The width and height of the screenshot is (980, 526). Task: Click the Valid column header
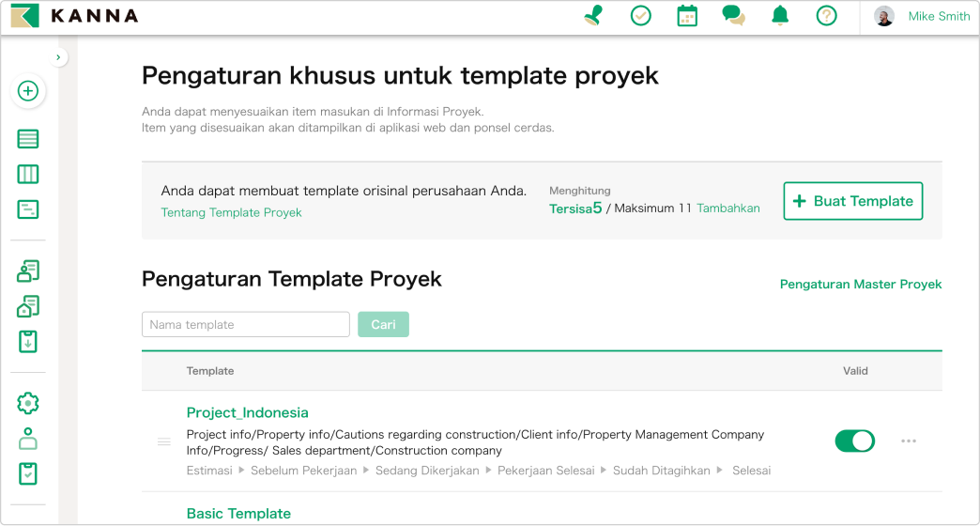tap(855, 372)
